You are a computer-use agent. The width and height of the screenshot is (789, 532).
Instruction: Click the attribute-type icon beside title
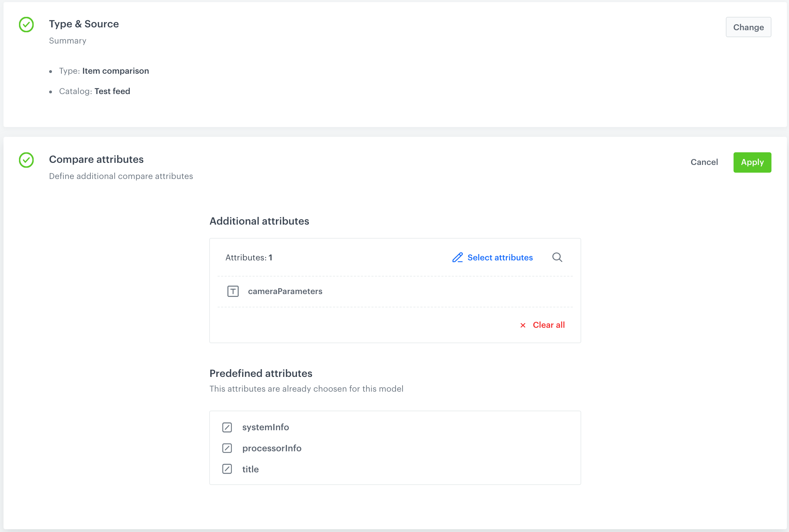tap(227, 469)
